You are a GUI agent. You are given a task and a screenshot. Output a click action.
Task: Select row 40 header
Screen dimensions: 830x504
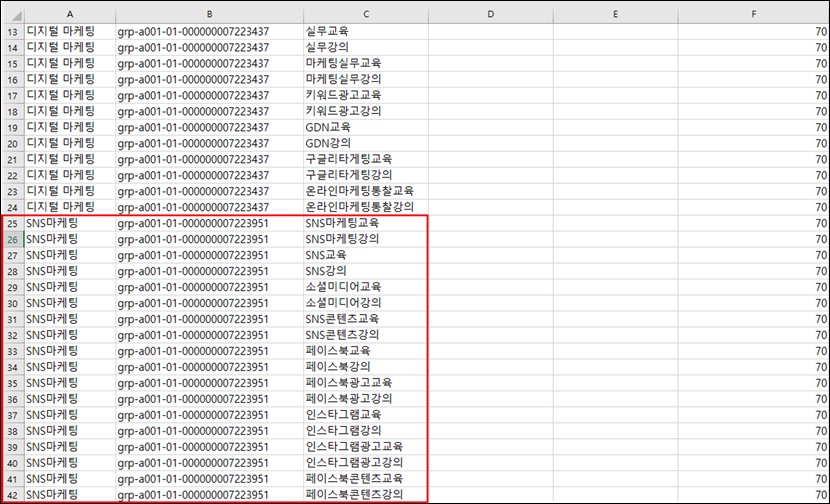click(x=13, y=463)
